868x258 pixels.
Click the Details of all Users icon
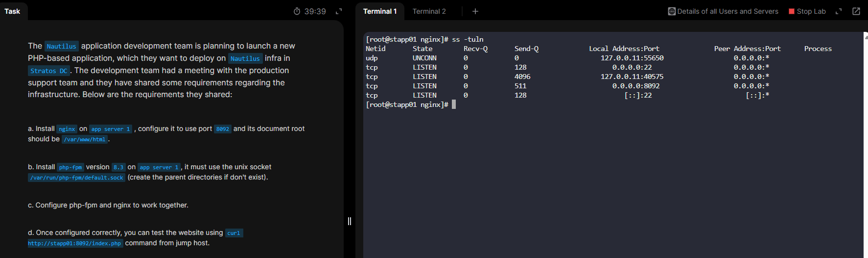672,11
